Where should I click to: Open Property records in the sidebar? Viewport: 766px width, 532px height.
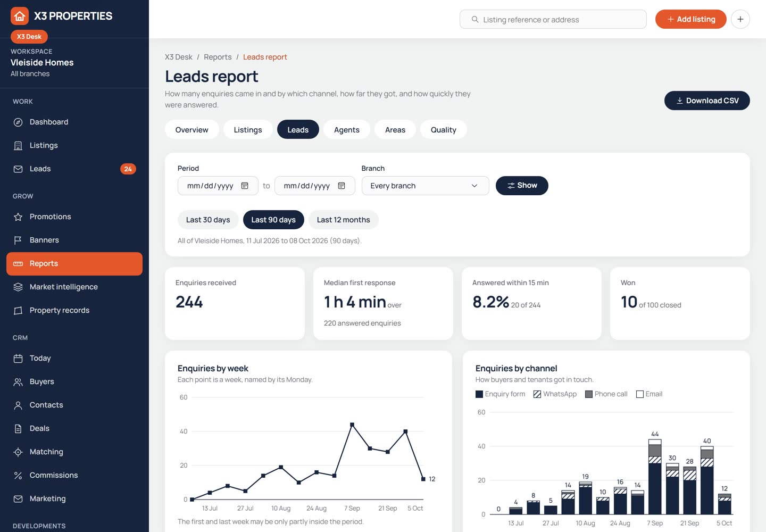[74, 311]
